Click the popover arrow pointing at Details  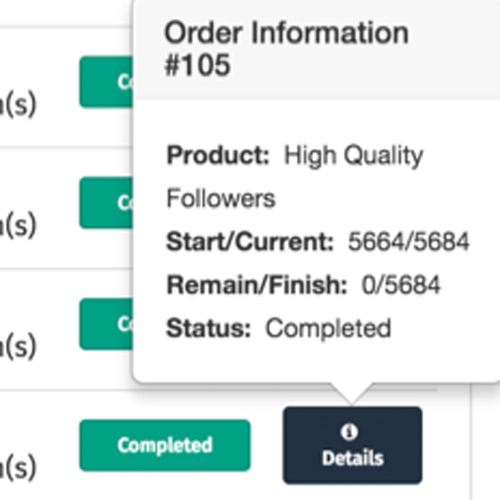(x=352, y=394)
